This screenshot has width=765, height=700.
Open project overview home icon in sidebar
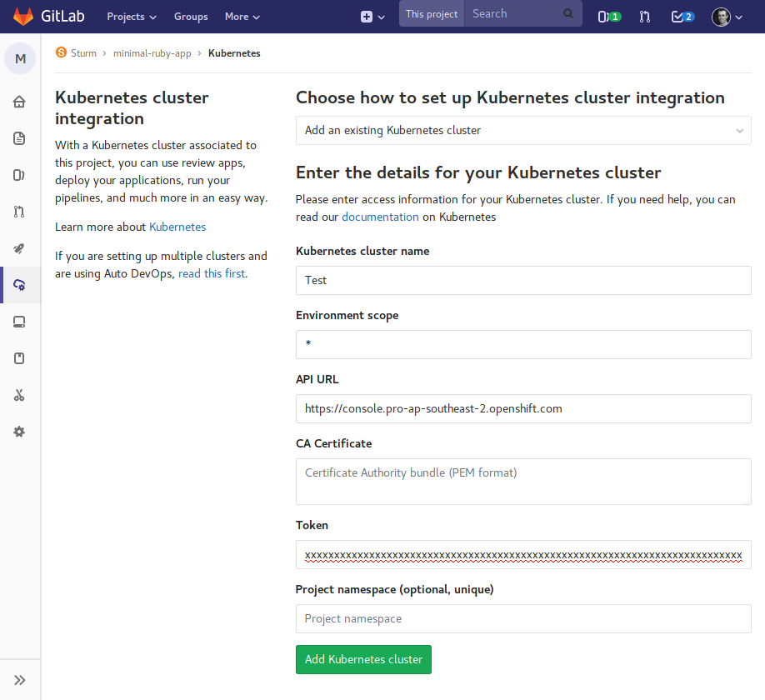[18, 101]
